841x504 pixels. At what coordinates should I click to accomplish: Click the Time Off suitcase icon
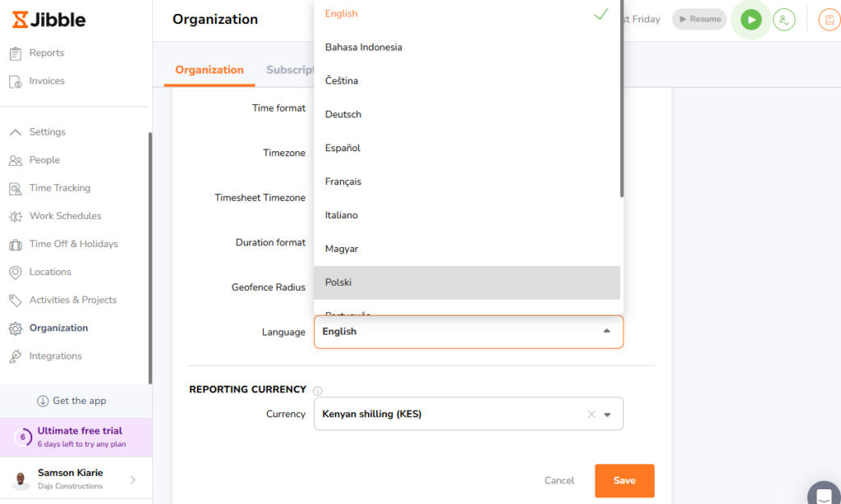coord(16,245)
